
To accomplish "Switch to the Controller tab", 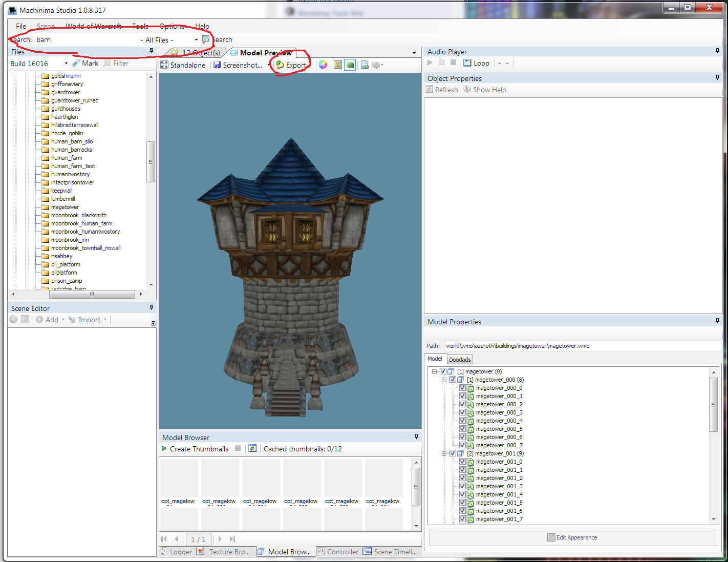I will pyautogui.click(x=338, y=552).
